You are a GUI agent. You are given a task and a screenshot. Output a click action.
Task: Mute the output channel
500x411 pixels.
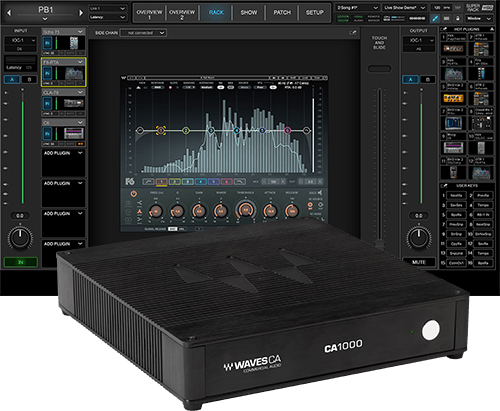click(419, 262)
